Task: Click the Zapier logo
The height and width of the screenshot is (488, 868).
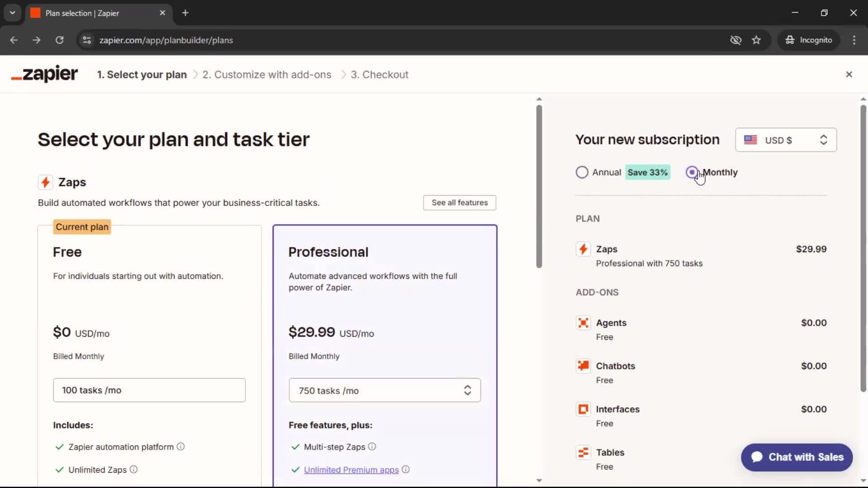Action: tap(44, 74)
